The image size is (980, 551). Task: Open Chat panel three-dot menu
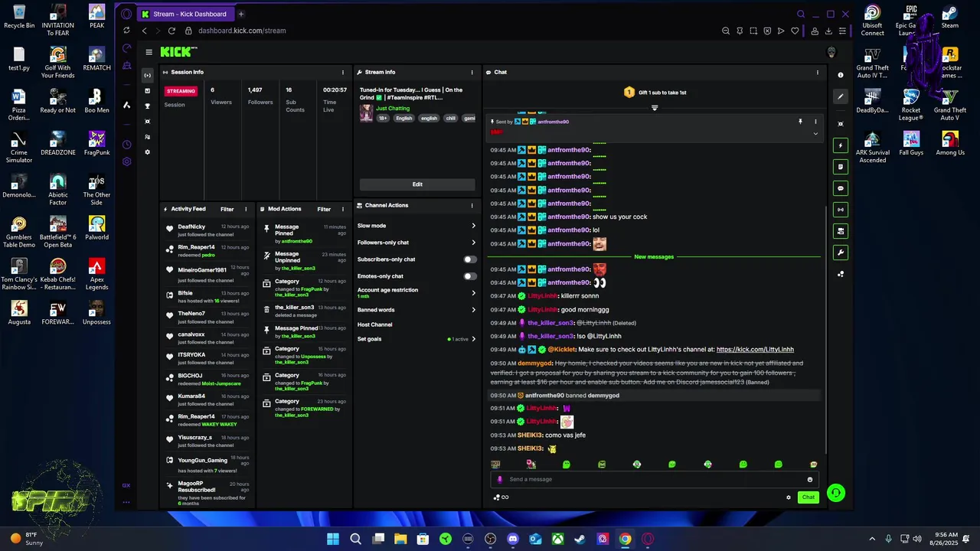click(817, 72)
